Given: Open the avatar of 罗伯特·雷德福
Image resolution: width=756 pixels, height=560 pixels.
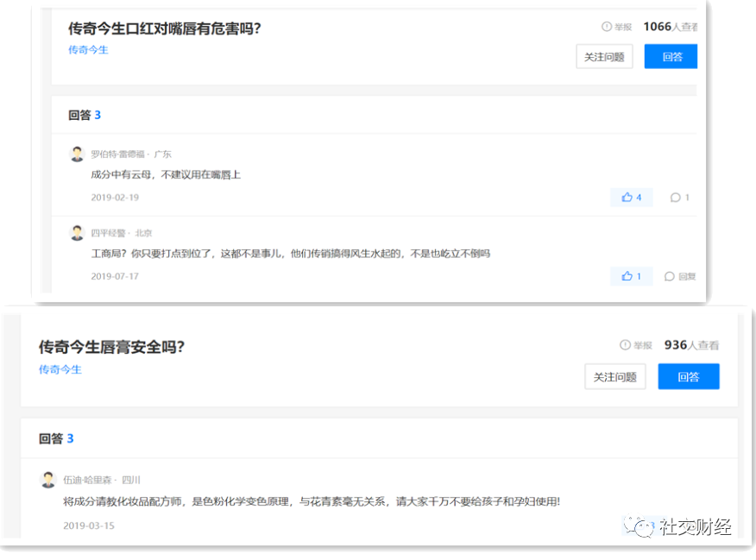Looking at the screenshot, I should click(77, 154).
